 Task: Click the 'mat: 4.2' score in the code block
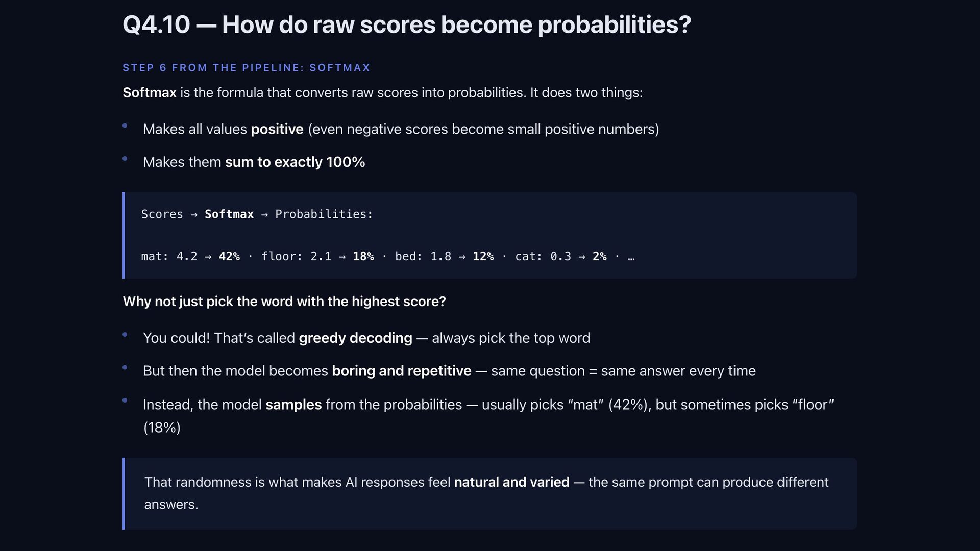coord(169,256)
